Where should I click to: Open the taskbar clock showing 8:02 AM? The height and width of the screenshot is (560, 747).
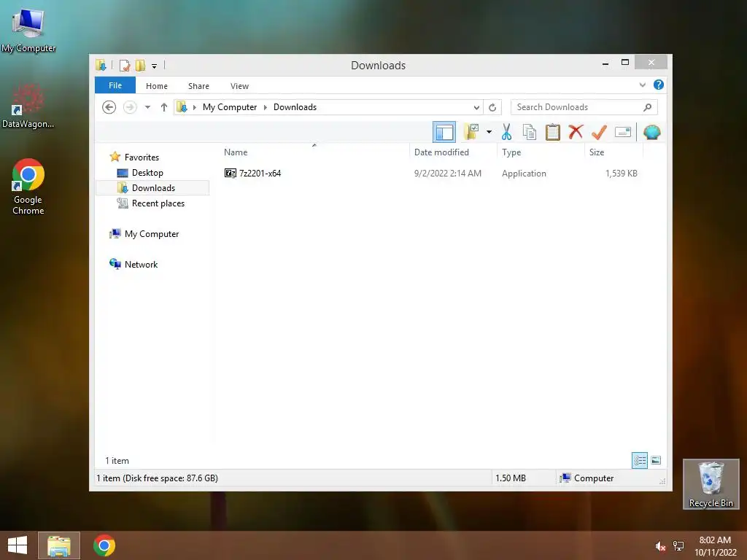click(715, 546)
